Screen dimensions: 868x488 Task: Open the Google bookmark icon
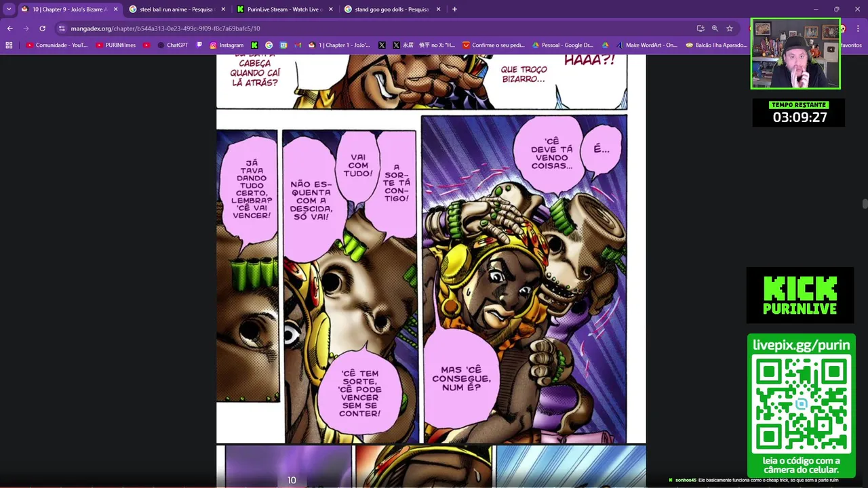[269, 45]
